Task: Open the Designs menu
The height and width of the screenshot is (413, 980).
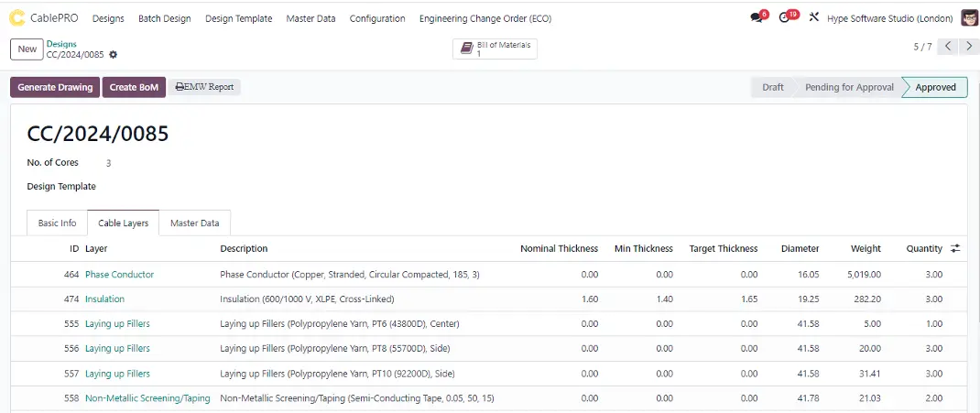Action: click(x=108, y=18)
